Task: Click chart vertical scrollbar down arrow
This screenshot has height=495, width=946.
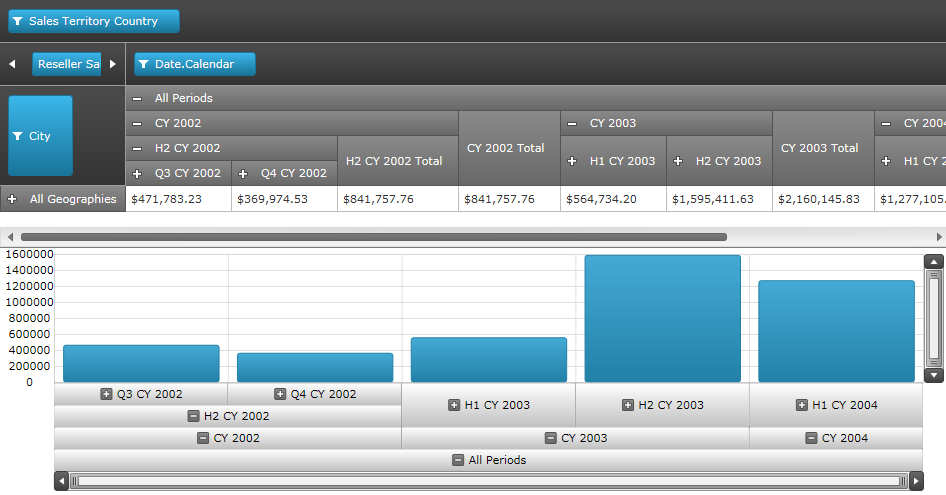Action: pyautogui.click(x=934, y=375)
